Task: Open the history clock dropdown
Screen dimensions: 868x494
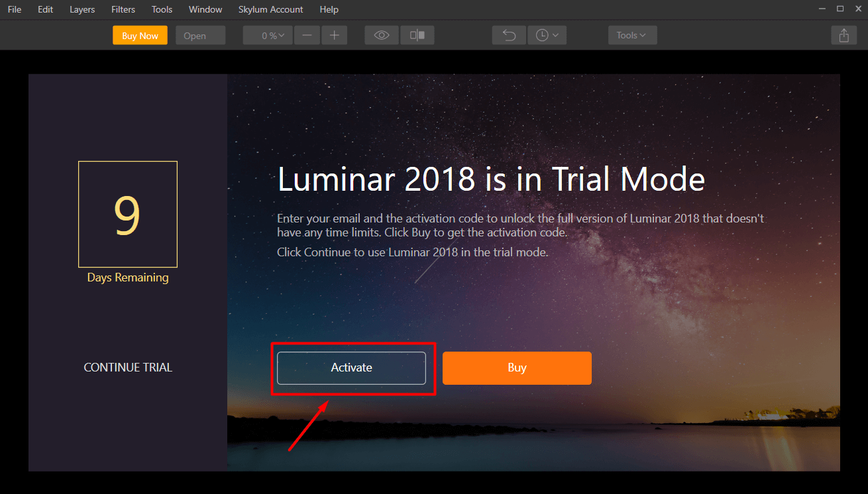Action: coord(547,36)
